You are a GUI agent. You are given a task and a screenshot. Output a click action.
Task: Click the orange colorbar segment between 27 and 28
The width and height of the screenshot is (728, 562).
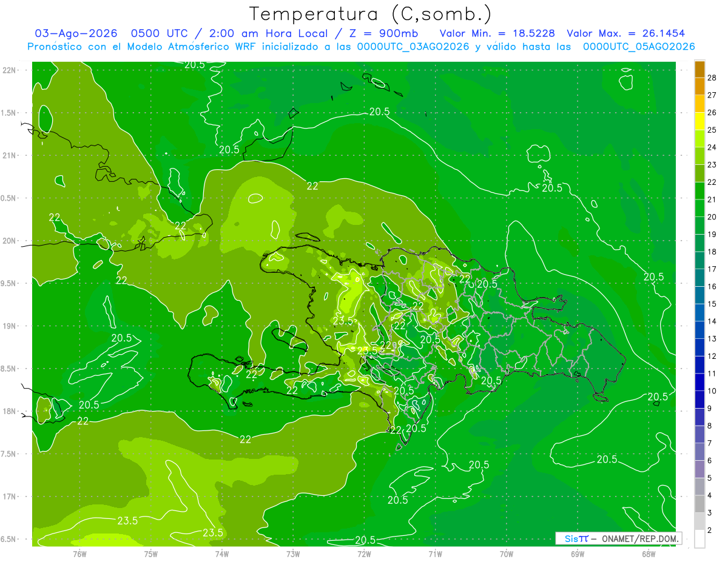(699, 86)
